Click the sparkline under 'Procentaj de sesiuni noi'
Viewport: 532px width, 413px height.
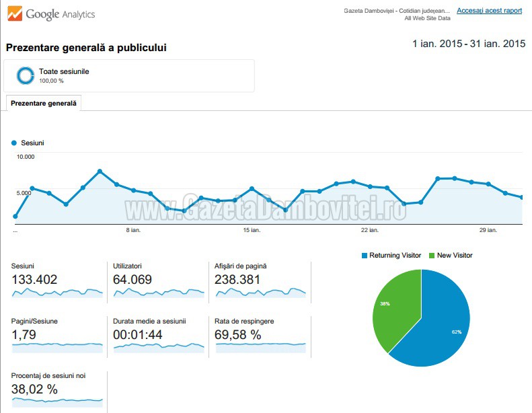[x=57, y=402]
